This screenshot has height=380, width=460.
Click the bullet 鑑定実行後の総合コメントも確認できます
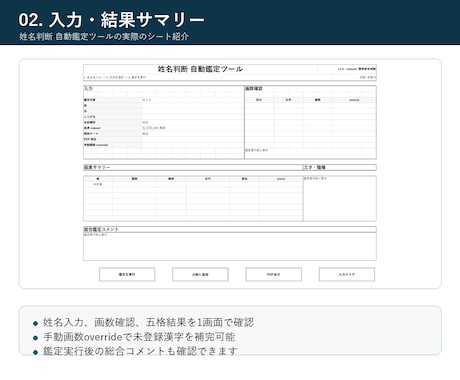click(140, 351)
